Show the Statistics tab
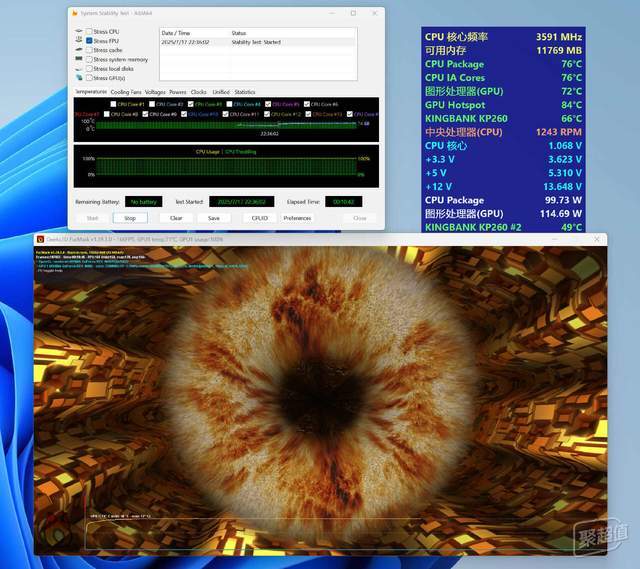Viewport: 640px width, 569px height. tap(245, 92)
